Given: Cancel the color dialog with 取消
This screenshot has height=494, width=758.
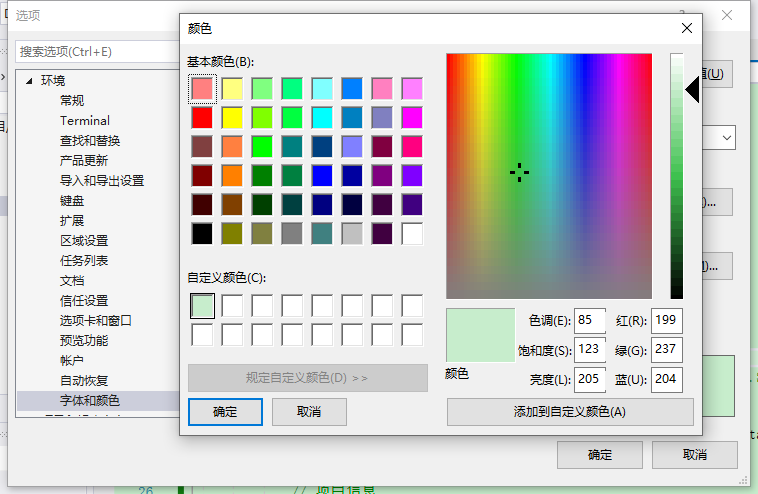Looking at the screenshot, I should 309,412.
